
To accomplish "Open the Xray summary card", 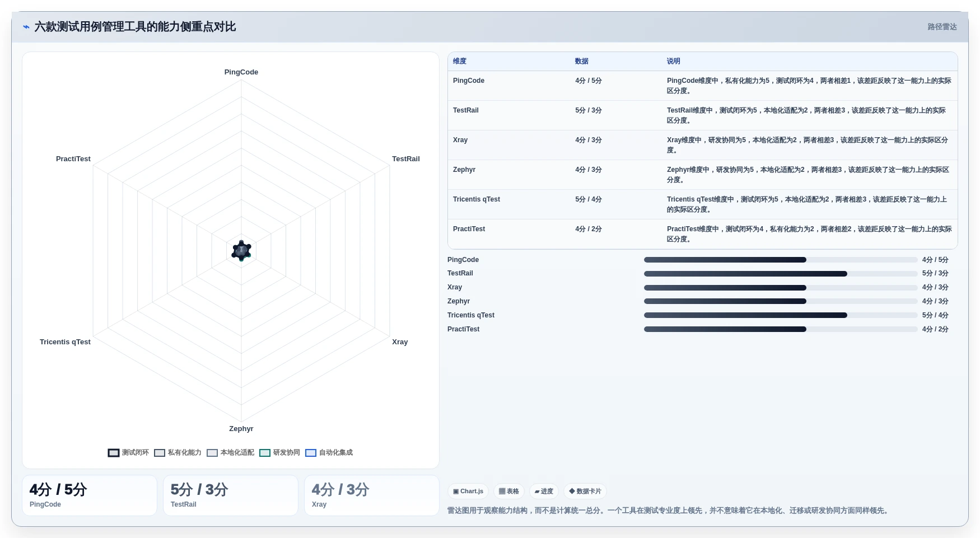I will point(372,495).
